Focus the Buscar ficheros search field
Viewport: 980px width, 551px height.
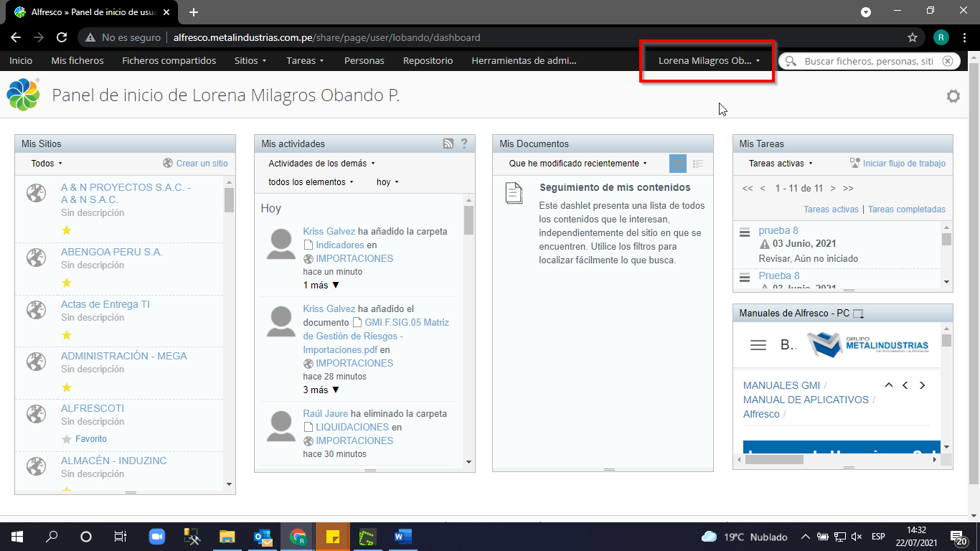pos(869,61)
